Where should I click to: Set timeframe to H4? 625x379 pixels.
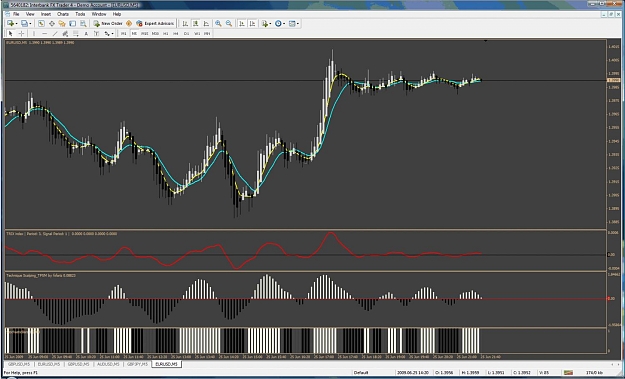(x=176, y=33)
